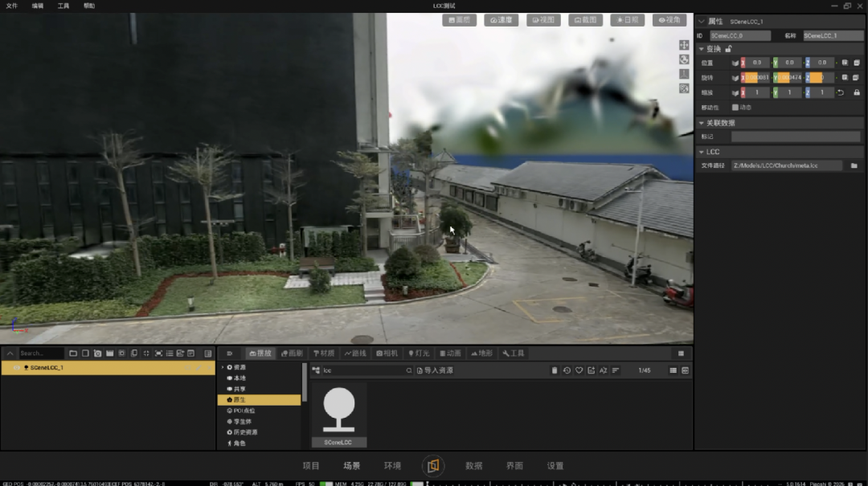Select the 原生 tree item
868x486 pixels.
point(260,400)
